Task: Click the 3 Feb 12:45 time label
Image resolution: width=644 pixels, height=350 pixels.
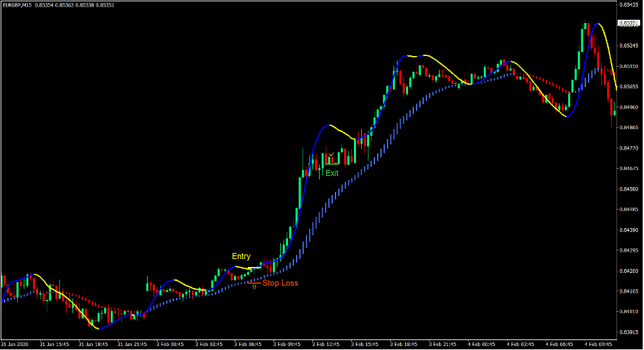Action: coord(327,344)
